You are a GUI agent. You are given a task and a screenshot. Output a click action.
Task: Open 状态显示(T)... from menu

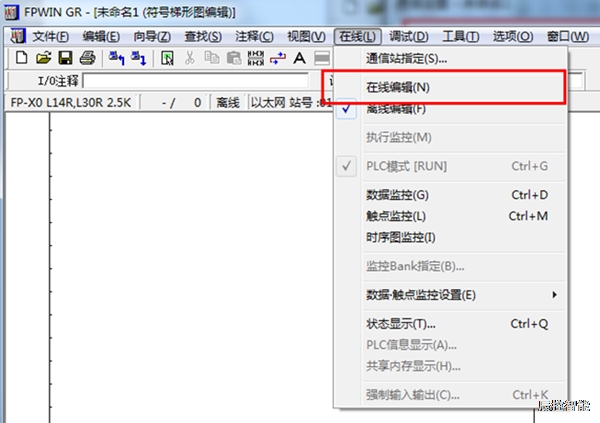pyautogui.click(x=401, y=324)
